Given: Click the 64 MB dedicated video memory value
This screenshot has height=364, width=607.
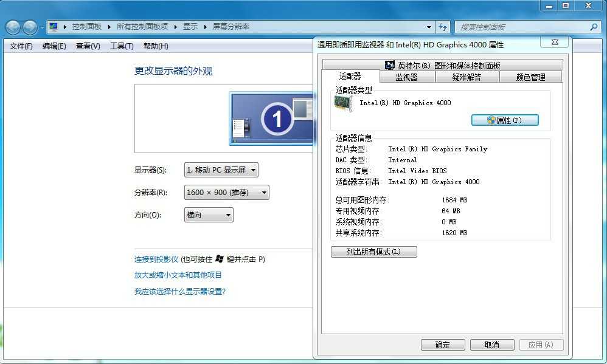Looking at the screenshot, I should click(x=451, y=211).
